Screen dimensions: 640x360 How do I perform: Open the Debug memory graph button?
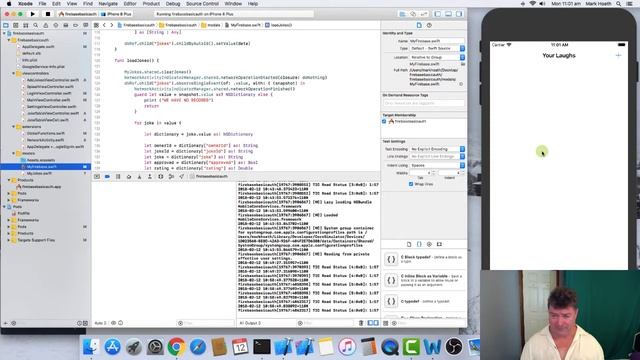click(x=171, y=177)
